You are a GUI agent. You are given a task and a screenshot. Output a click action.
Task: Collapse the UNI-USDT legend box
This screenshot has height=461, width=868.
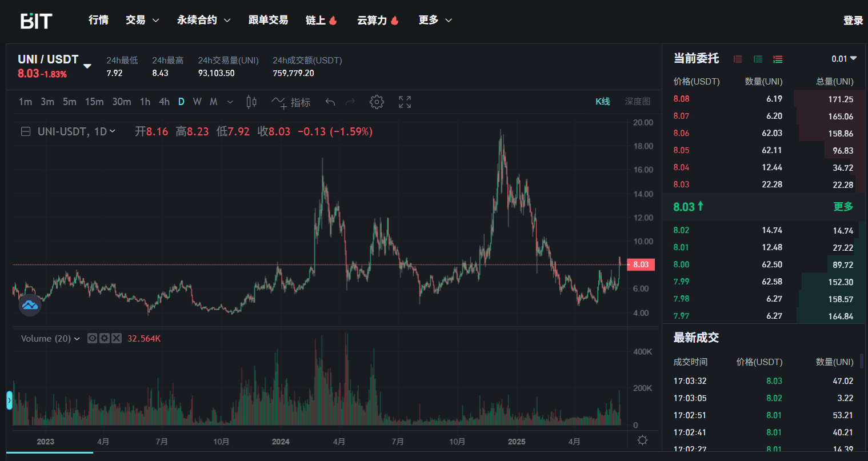pyautogui.click(x=26, y=131)
